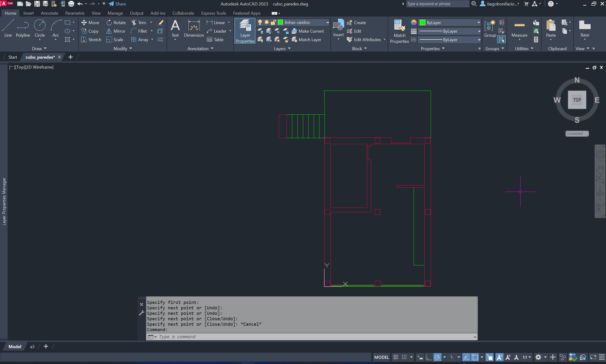Open the annotation scale 1:1 dropdown
Image resolution: width=606 pixels, height=364 pixels.
coord(530,357)
